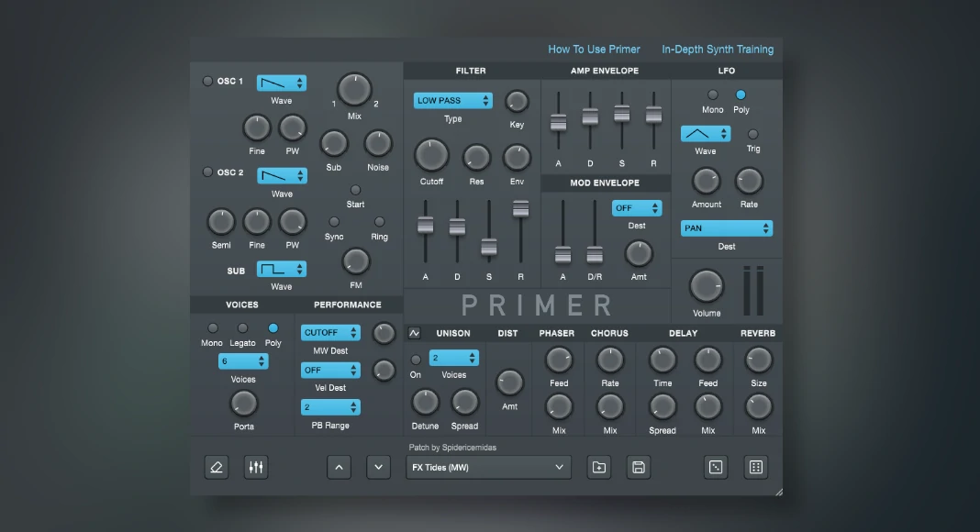The width and height of the screenshot is (980, 532).
Task: Open the In-Depth Synth Training link
Action: click(718, 50)
